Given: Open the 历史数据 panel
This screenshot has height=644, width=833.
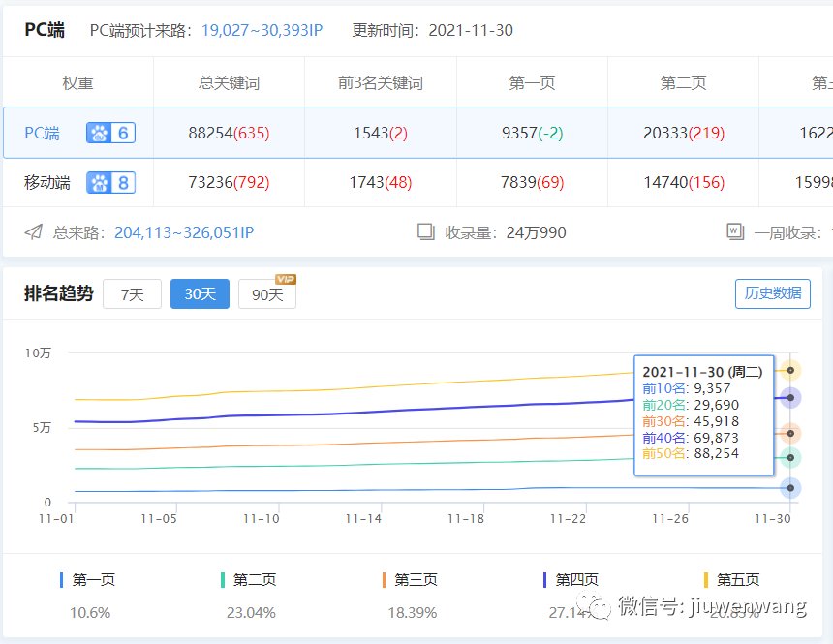Looking at the screenshot, I should [x=772, y=295].
